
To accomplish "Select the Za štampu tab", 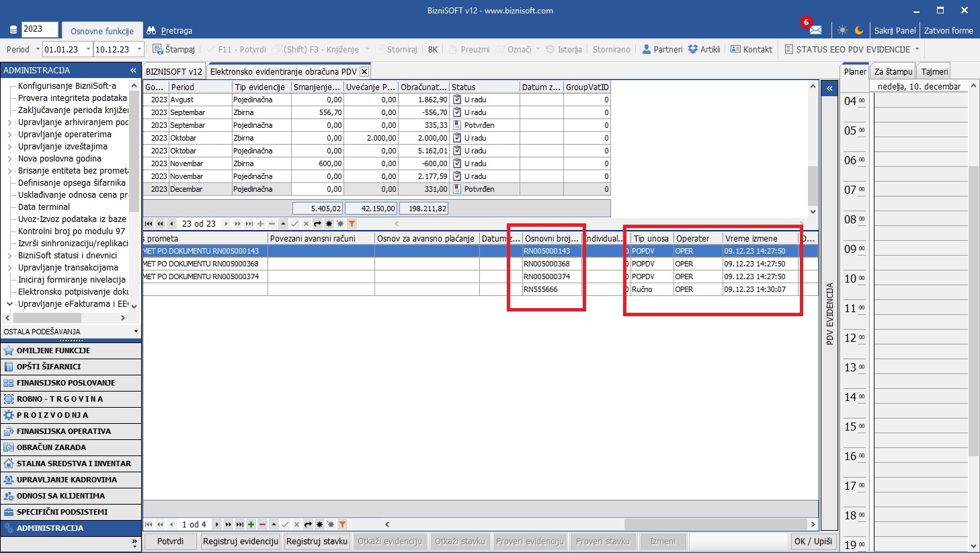I will tap(893, 71).
